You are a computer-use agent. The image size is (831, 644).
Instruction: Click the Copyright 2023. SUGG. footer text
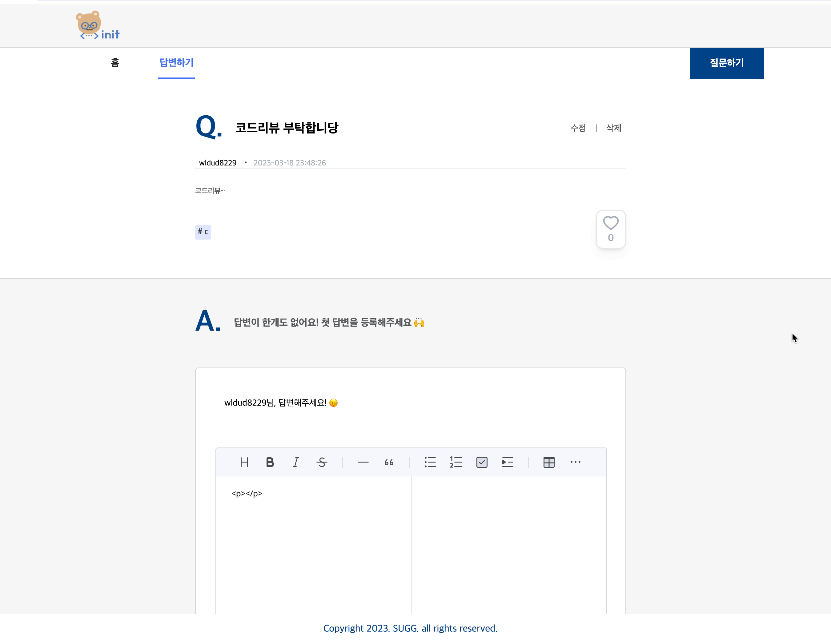pyautogui.click(x=410, y=628)
